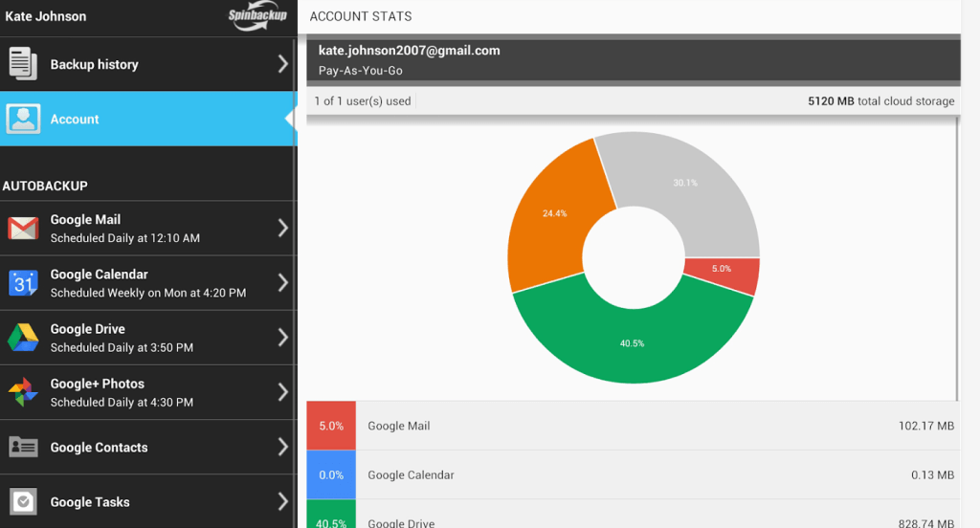Click the Gmail envelope icon

click(23, 228)
